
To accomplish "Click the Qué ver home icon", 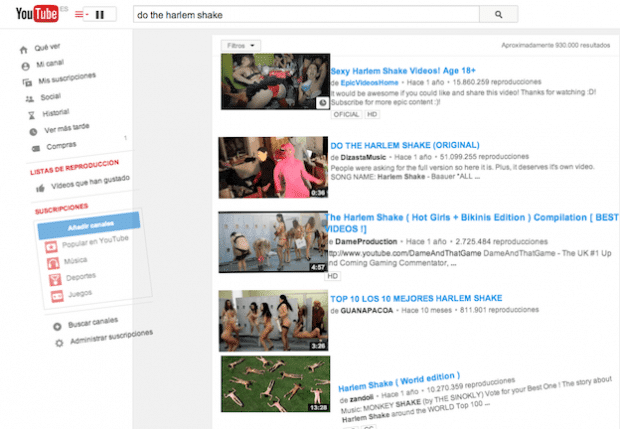I will tap(22, 48).
